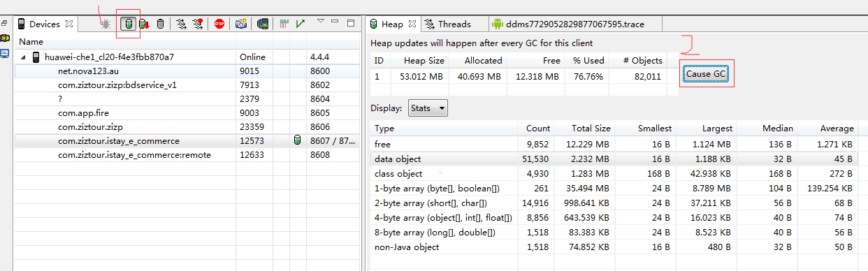Select the 'class object' row
The image size is (868, 271).
click(614, 173)
